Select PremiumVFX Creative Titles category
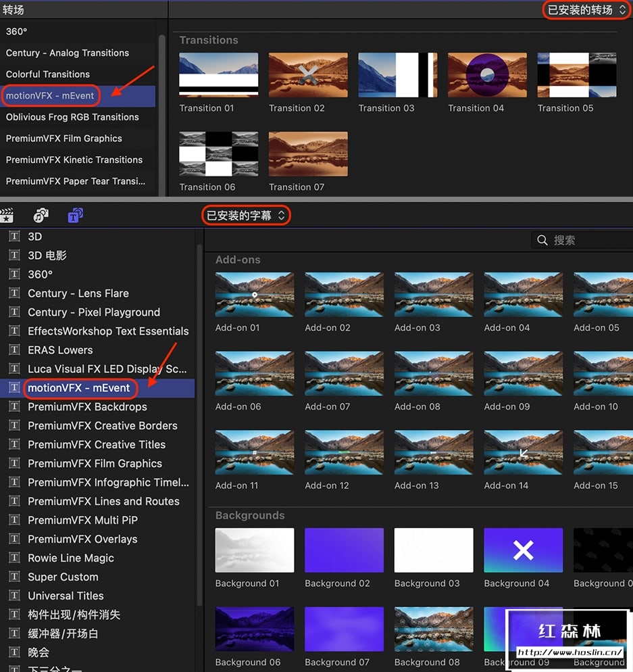633x672 pixels. coord(98,444)
